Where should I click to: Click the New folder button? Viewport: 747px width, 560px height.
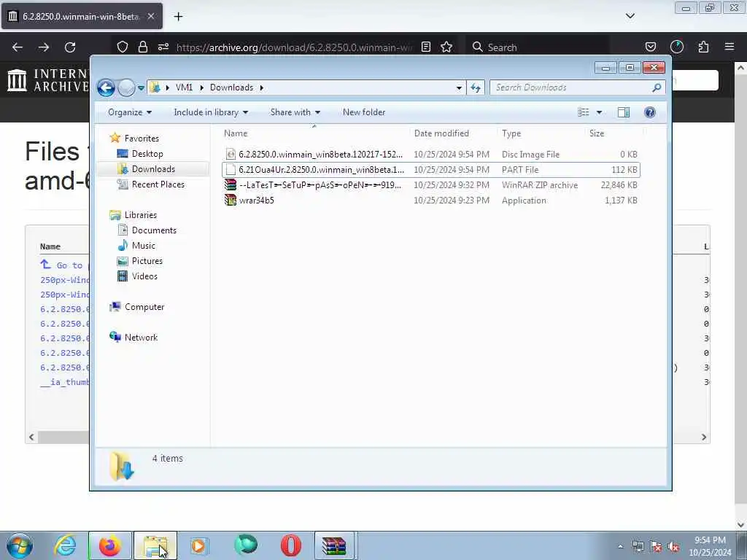364,112
